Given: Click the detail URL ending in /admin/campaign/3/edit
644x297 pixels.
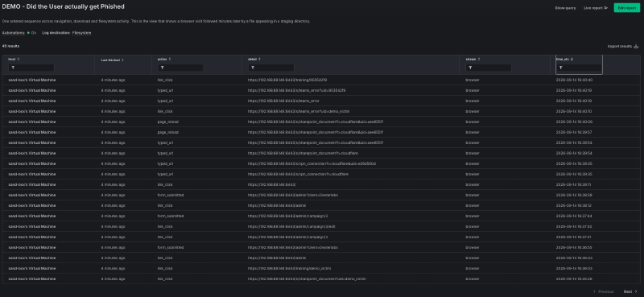Looking at the screenshot, I should click(x=291, y=227).
